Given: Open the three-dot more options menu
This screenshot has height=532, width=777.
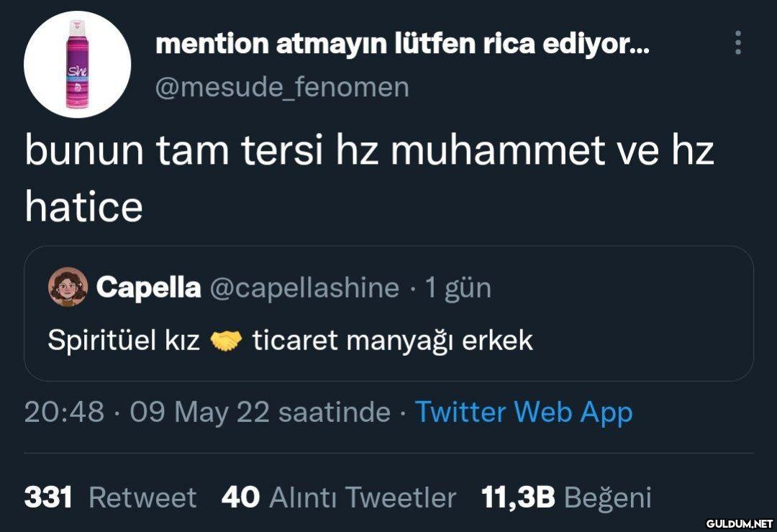Looking at the screenshot, I should coord(737,45).
